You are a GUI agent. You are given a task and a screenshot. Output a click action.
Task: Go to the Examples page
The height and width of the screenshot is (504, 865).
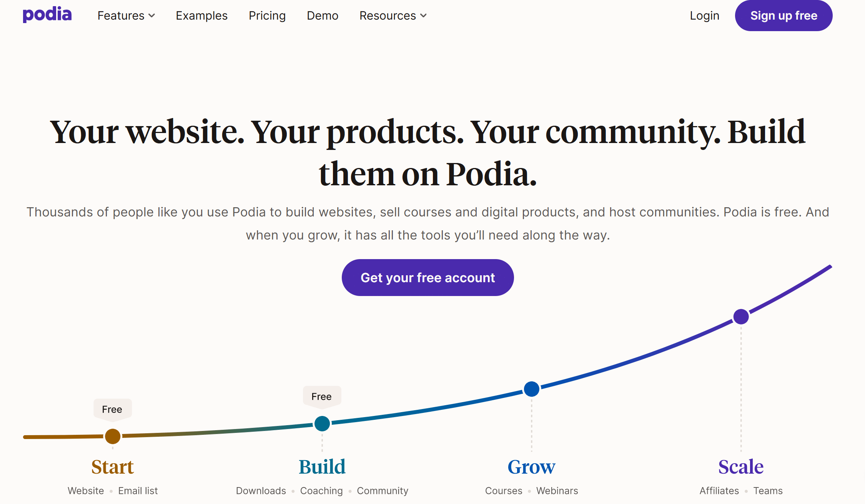(x=201, y=16)
